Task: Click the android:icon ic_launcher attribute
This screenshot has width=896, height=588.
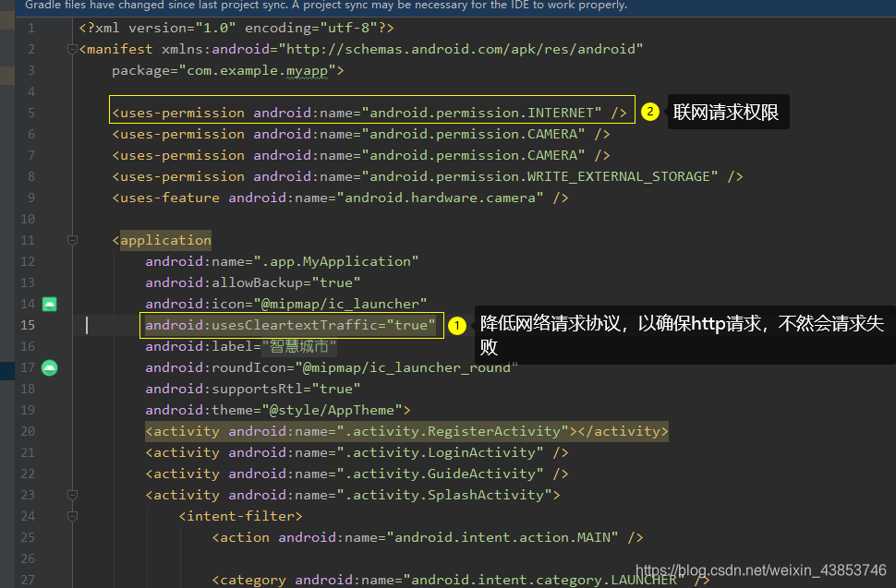Action: (285, 304)
